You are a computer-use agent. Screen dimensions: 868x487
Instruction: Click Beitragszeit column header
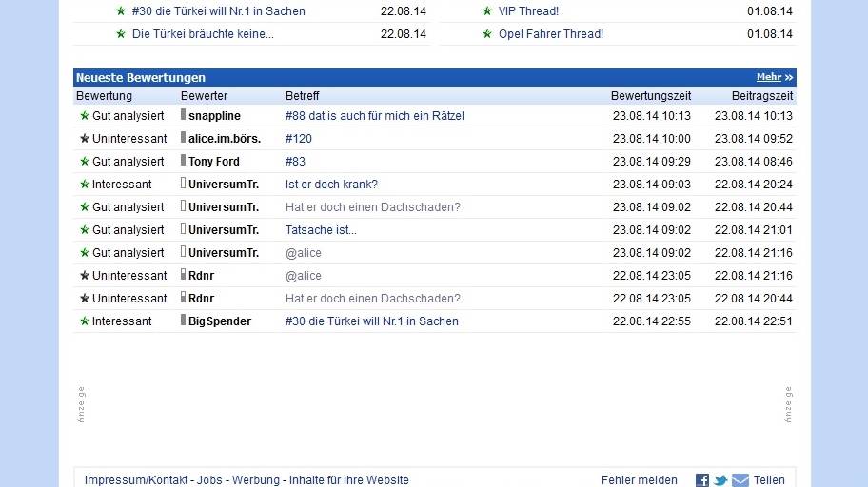[x=762, y=96]
